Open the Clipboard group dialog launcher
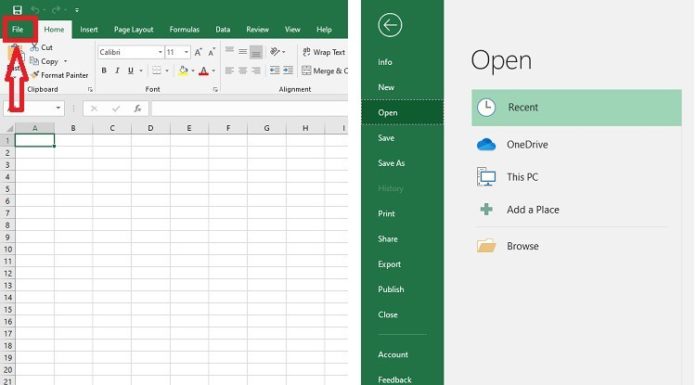The height and width of the screenshot is (385, 696). 90,90
